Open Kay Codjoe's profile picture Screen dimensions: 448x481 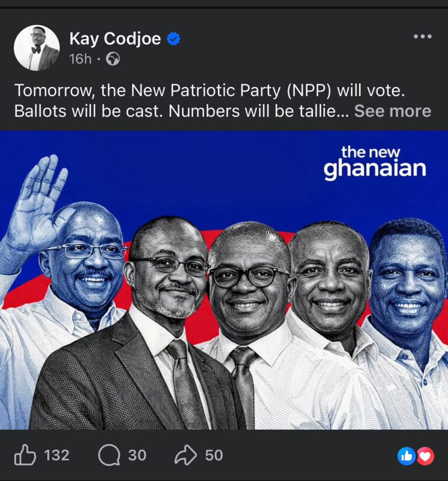[37, 48]
